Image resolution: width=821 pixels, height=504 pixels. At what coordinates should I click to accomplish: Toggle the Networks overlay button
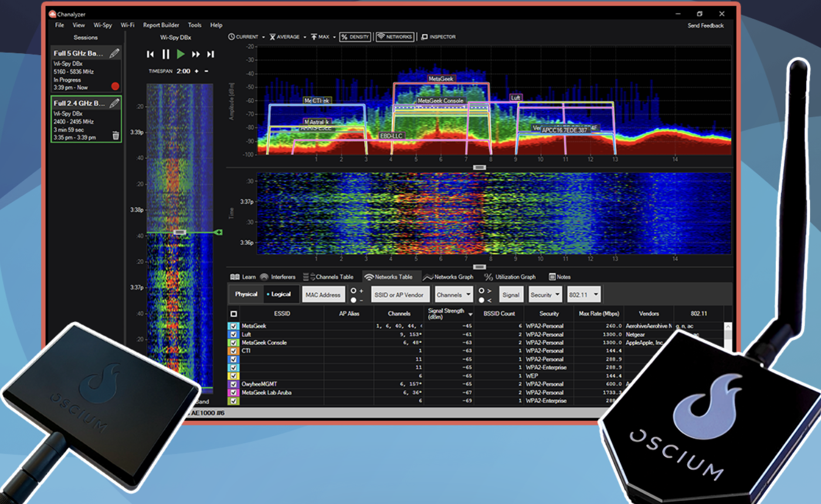pos(395,37)
